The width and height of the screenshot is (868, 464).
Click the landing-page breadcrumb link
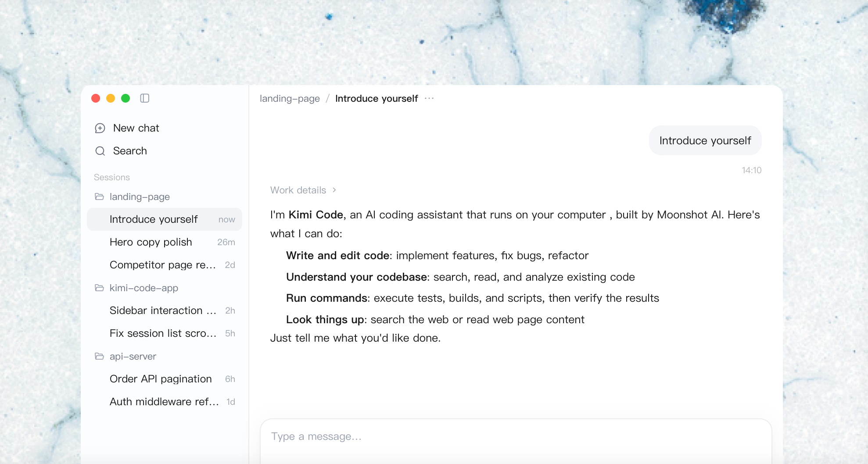tap(290, 98)
